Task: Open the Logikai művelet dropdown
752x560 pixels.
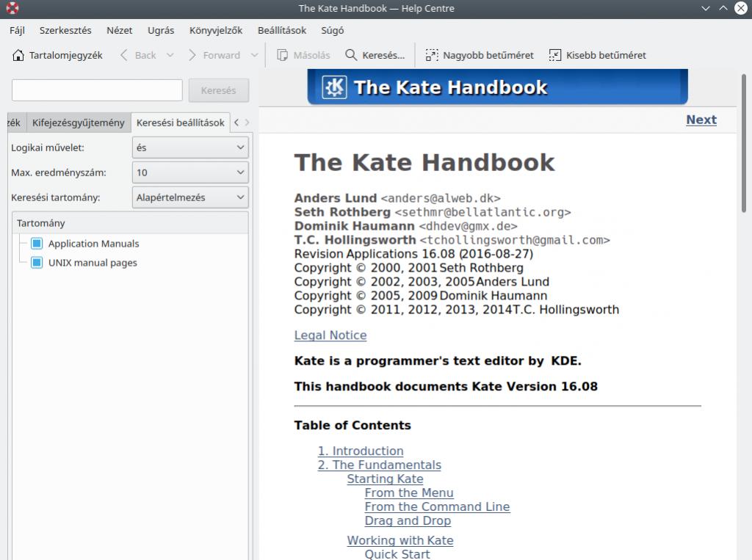Action: pyautogui.click(x=190, y=148)
